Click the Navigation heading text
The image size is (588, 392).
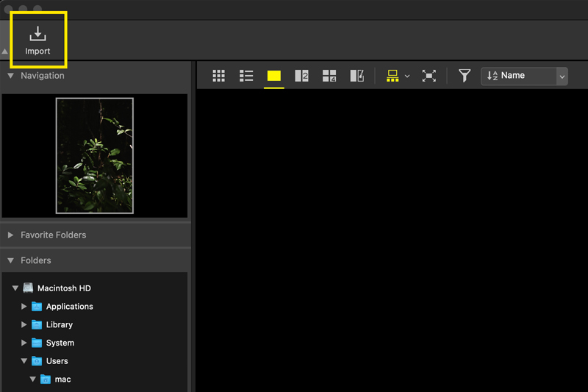coord(43,76)
